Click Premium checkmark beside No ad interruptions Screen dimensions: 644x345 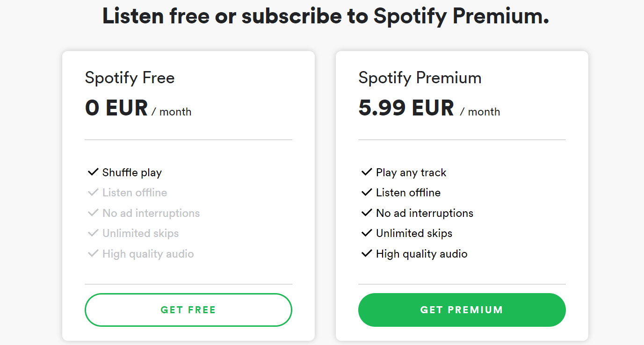(366, 213)
